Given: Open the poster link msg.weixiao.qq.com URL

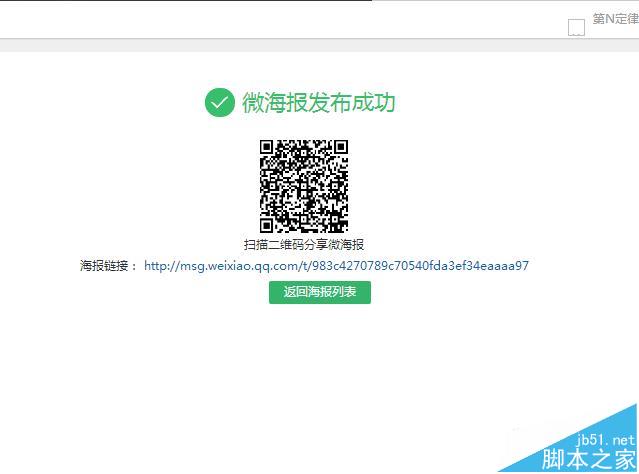Looking at the screenshot, I should pyautogui.click(x=336, y=266).
